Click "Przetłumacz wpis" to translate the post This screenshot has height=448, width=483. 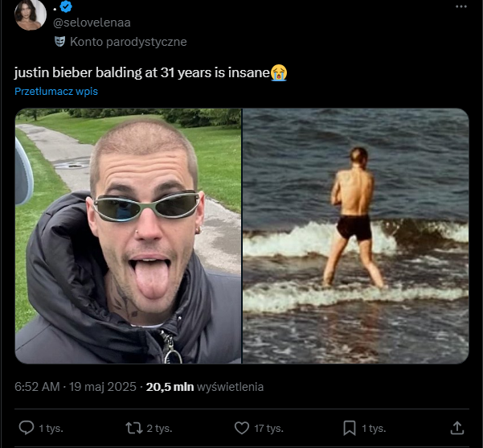pyautogui.click(x=56, y=91)
